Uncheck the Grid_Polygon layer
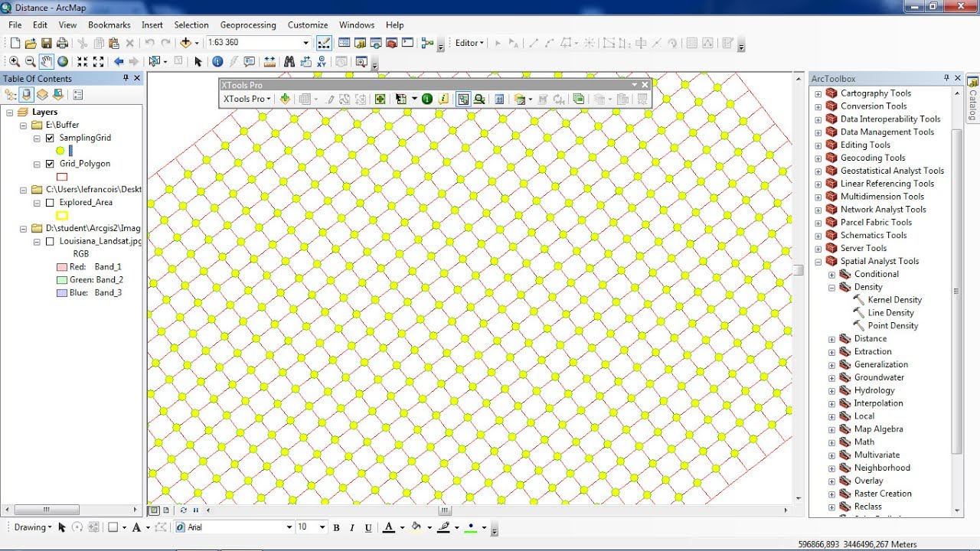The image size is (980, 551). coord(51,164)
